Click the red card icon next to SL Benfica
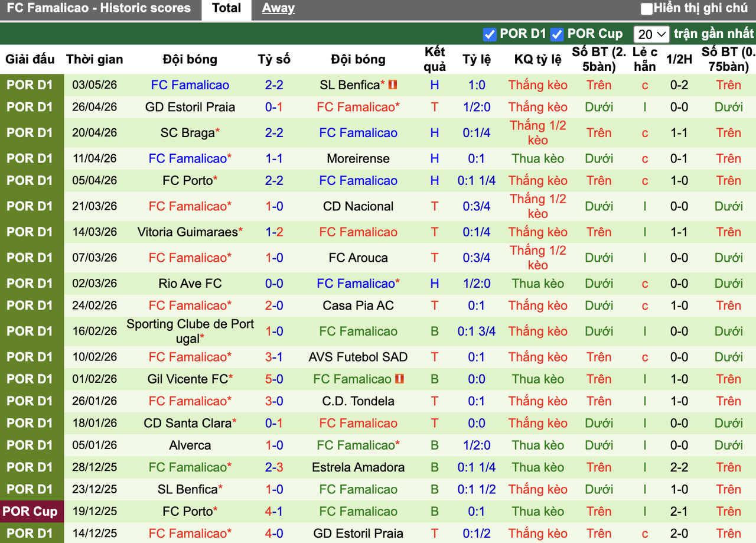 point(393,85)
